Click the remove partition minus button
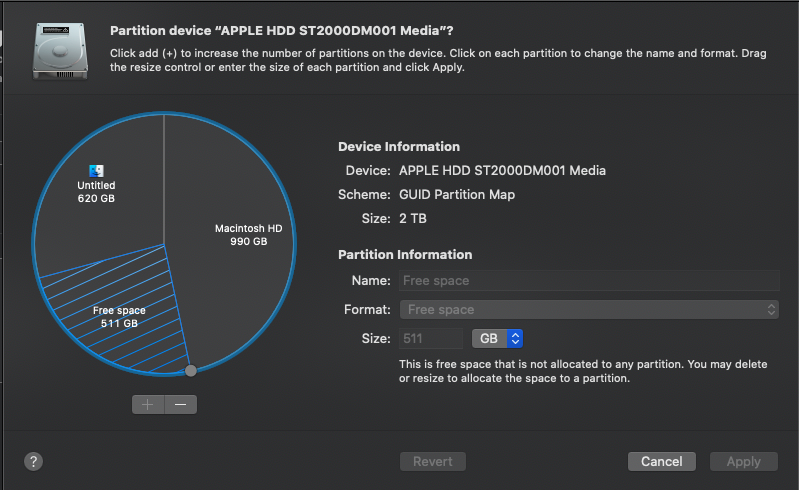Screen dimensions: 799x490 (x=180, y=404)
